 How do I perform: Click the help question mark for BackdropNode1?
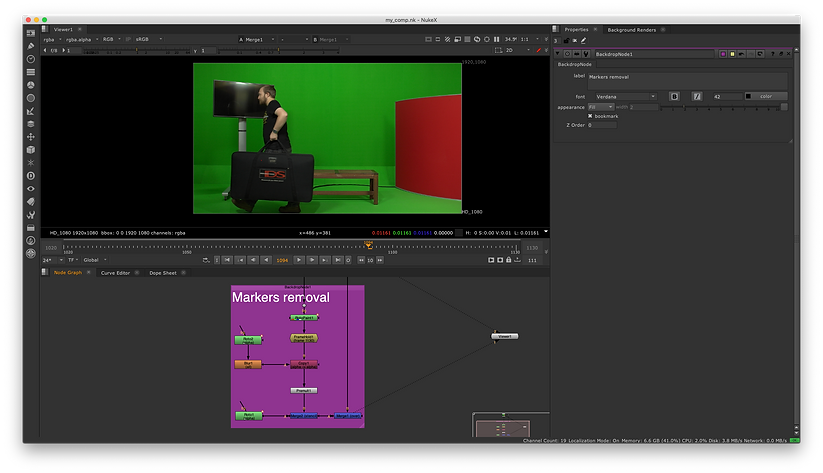click(773, 54)
